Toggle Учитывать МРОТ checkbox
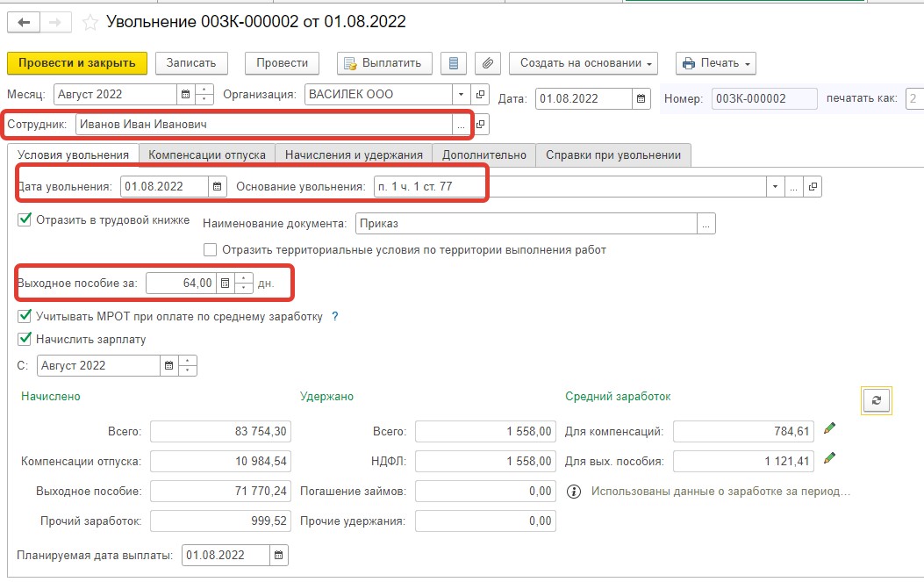Viewport: 924px width, 582px height. click(25, 316)
